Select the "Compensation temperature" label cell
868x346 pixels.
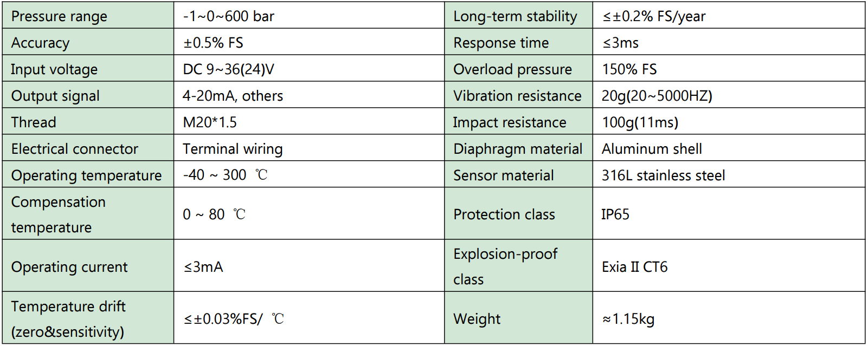(59, 214)
